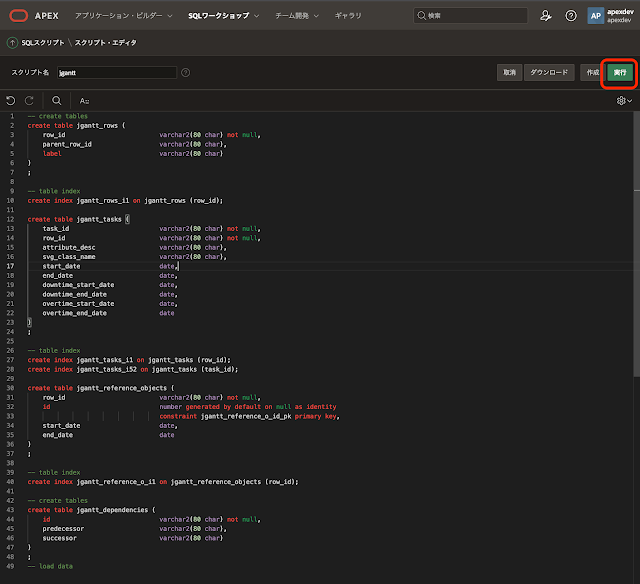This screenshot has width=640, height=584.
Task: Click 'jgantt_reference_o_id_pk' constraint text
Action: point(246,416)
